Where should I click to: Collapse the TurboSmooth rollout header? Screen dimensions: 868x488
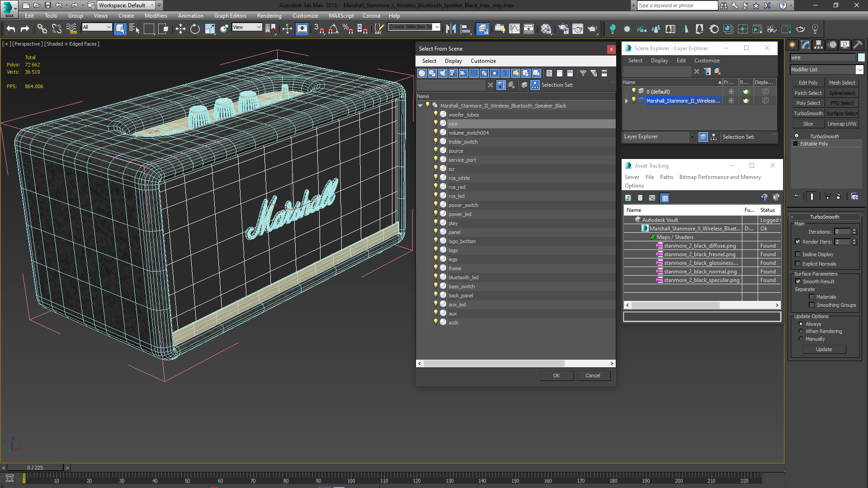click(x=824, y=217)
